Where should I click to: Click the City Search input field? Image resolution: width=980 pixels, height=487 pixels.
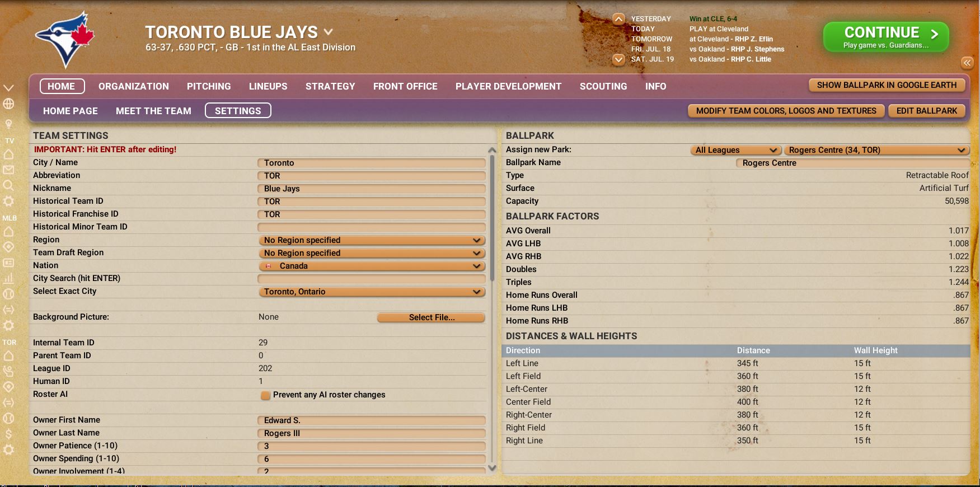tap(372, 279)
